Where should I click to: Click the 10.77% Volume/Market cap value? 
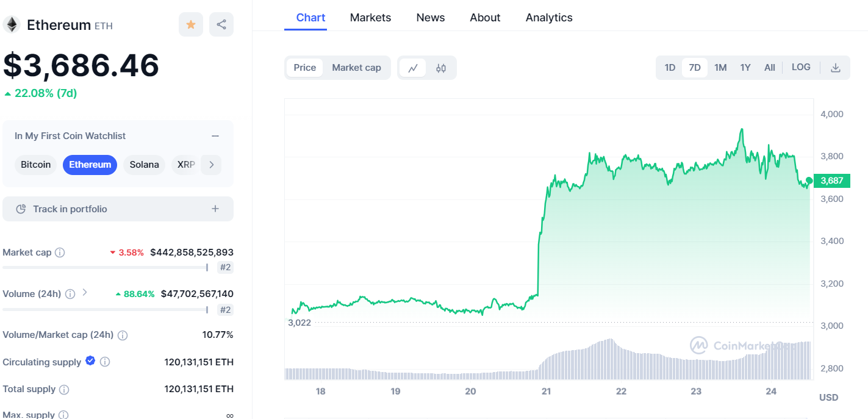(218, 335)
